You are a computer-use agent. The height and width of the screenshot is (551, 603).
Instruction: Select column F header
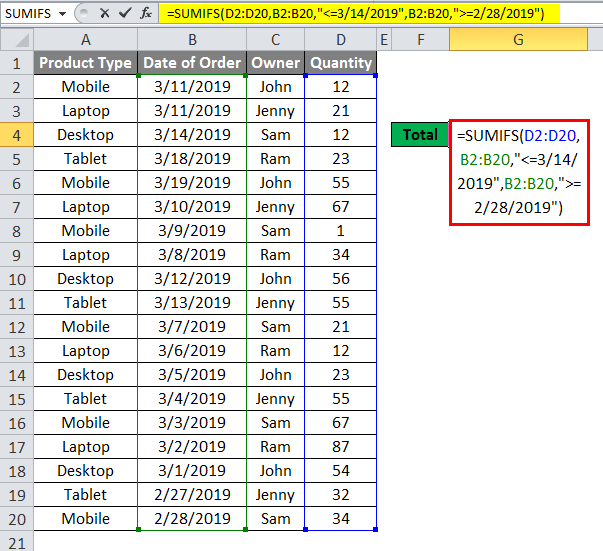click(x=420, y=40)
